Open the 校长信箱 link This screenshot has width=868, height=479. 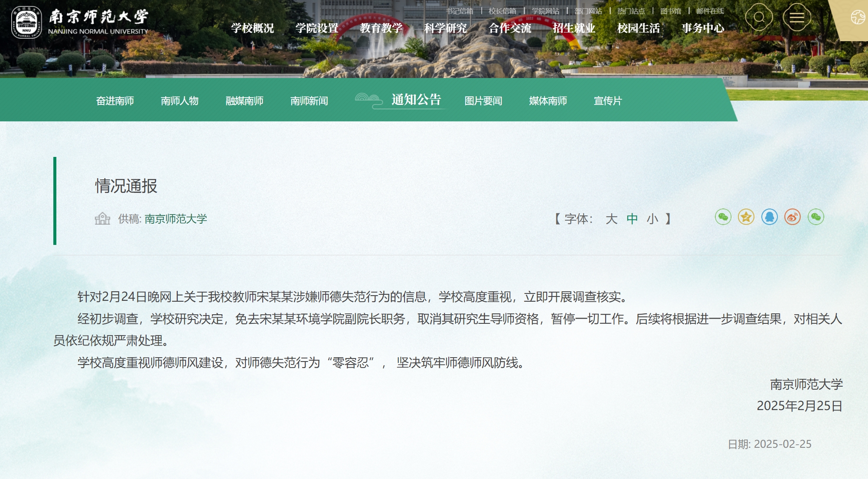click(502, 11)
